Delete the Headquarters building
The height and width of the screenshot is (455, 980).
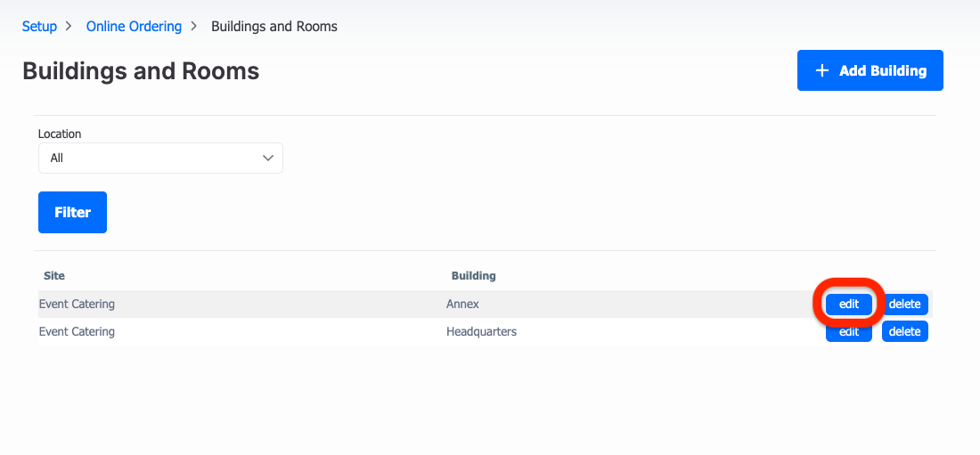(x=905, y=332)
